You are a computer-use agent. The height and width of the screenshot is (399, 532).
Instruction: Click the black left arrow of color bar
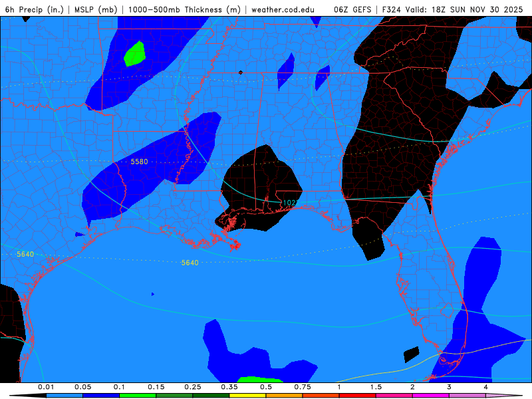click(28, 396)
